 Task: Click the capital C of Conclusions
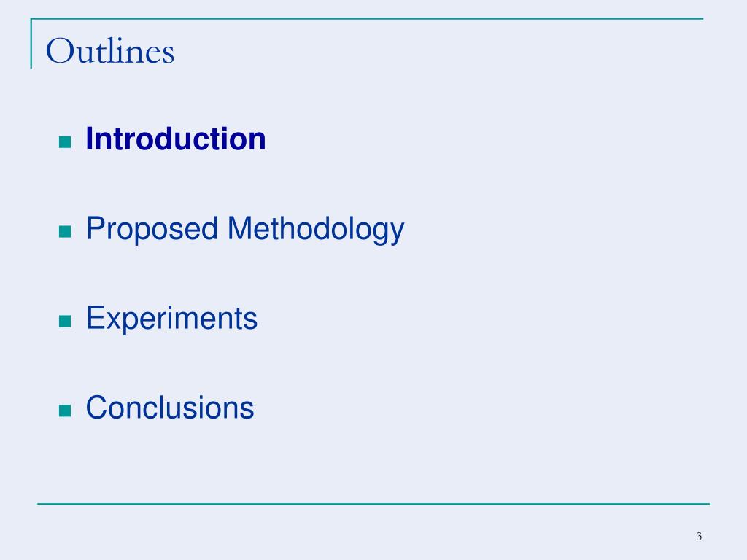tap(97, 408)
